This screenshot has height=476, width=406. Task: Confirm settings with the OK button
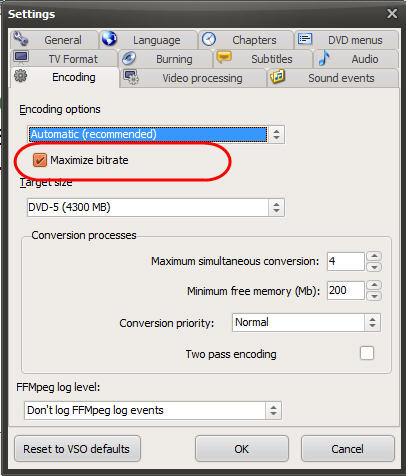242,449
